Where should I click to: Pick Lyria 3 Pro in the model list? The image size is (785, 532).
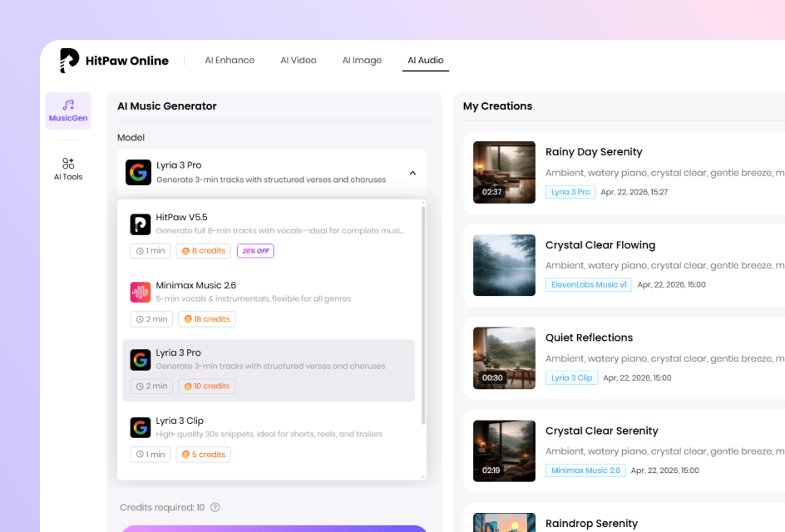[x=269, y=371]
